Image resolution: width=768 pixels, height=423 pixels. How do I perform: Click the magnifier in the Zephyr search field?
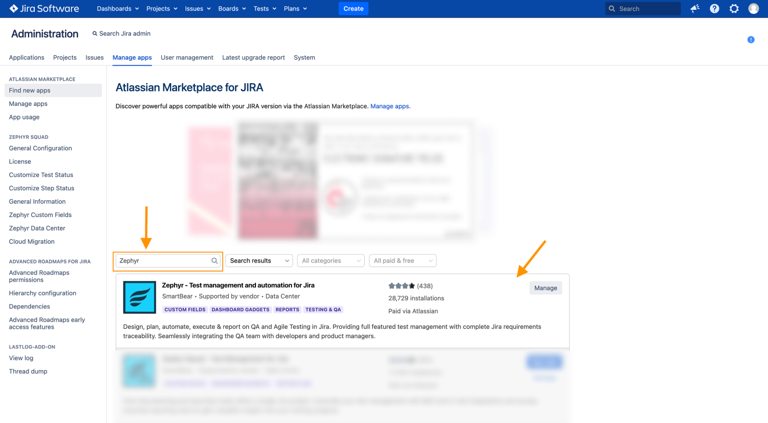point(215,261)
